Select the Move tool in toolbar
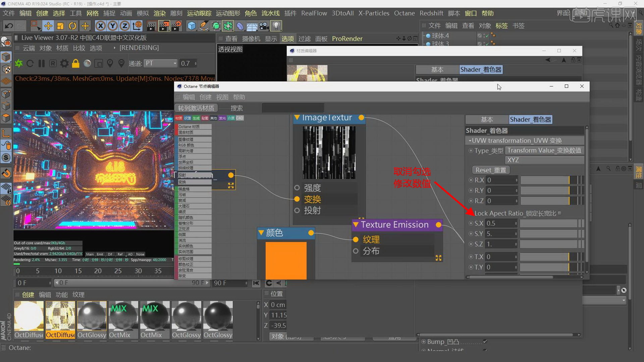Screen dimensions: 644x362 48,26
